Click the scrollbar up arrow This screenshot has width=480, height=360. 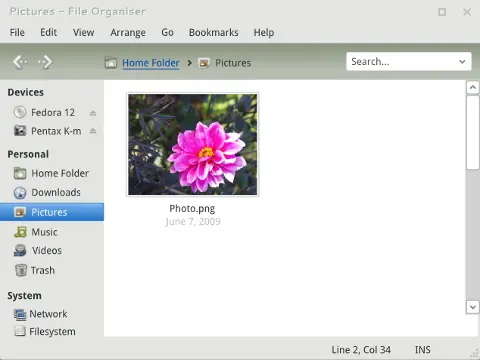click(473, 88)
